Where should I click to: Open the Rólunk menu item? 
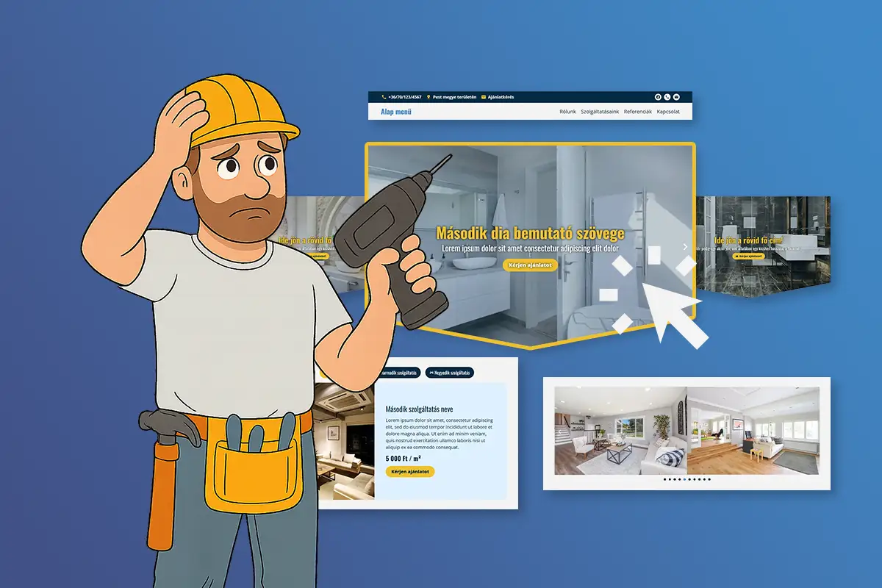pos(567,112)
